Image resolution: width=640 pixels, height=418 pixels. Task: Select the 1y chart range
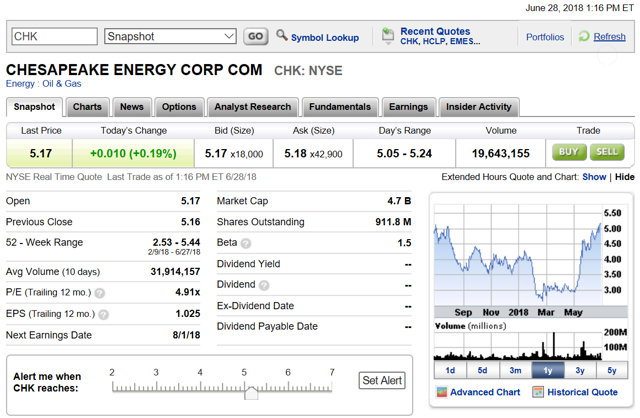click(x=548, y=370)
